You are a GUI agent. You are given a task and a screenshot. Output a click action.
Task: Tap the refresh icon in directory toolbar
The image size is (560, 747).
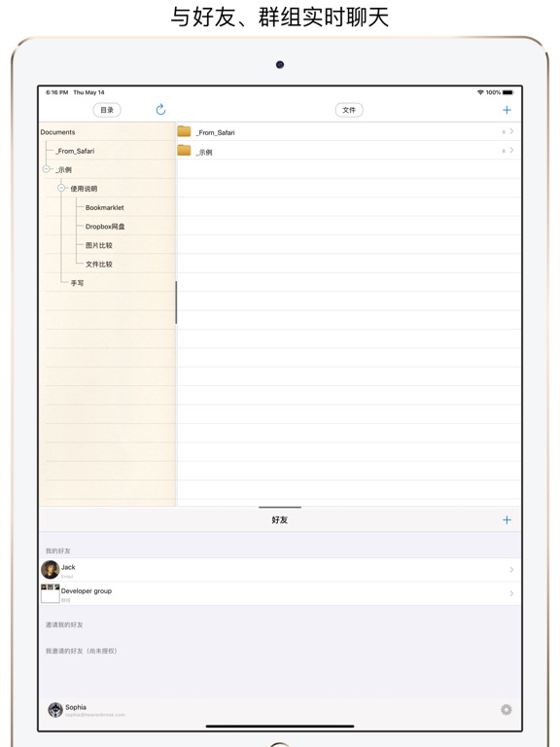pos(160,110)
